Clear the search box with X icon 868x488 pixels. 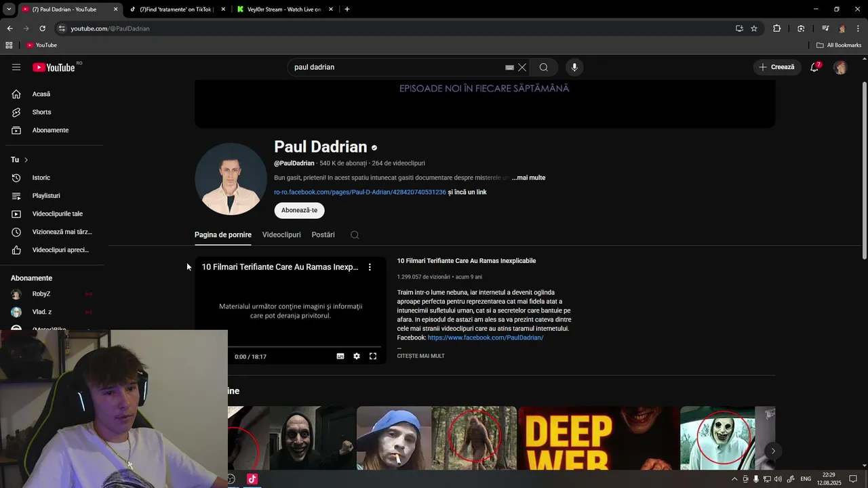(x=522, y=67)
